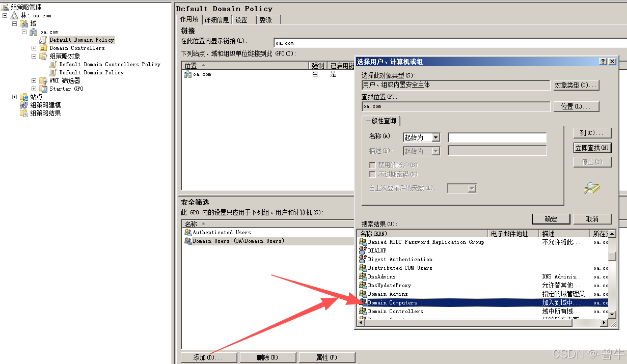
Task: Click the linked Default Domain Policy shortcut icon
Action: 44,40
